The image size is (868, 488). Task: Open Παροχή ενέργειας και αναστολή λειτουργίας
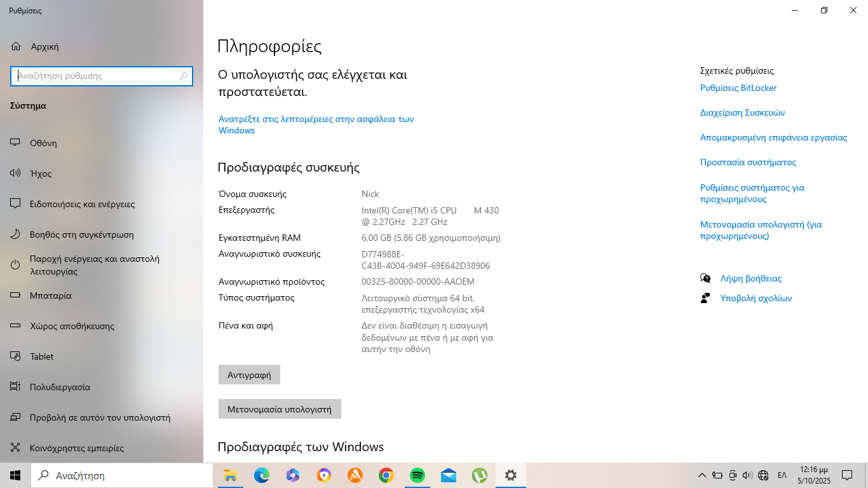click(102, 265)
